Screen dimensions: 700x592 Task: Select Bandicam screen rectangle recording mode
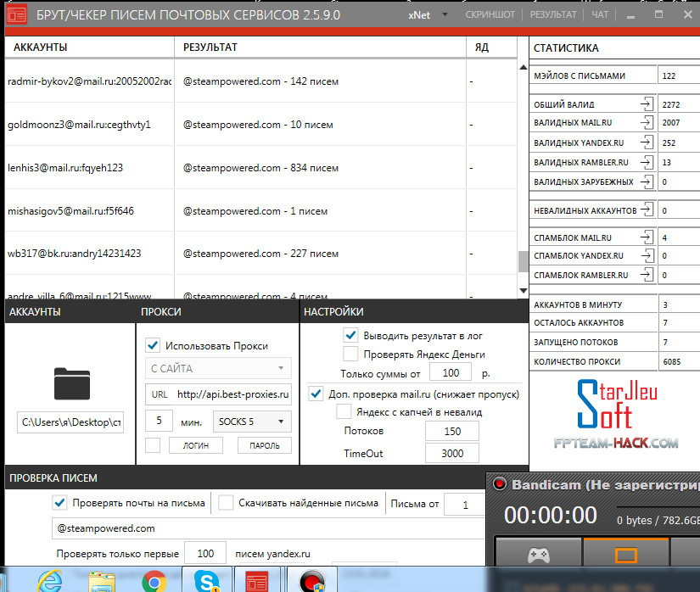click(625, 555)
